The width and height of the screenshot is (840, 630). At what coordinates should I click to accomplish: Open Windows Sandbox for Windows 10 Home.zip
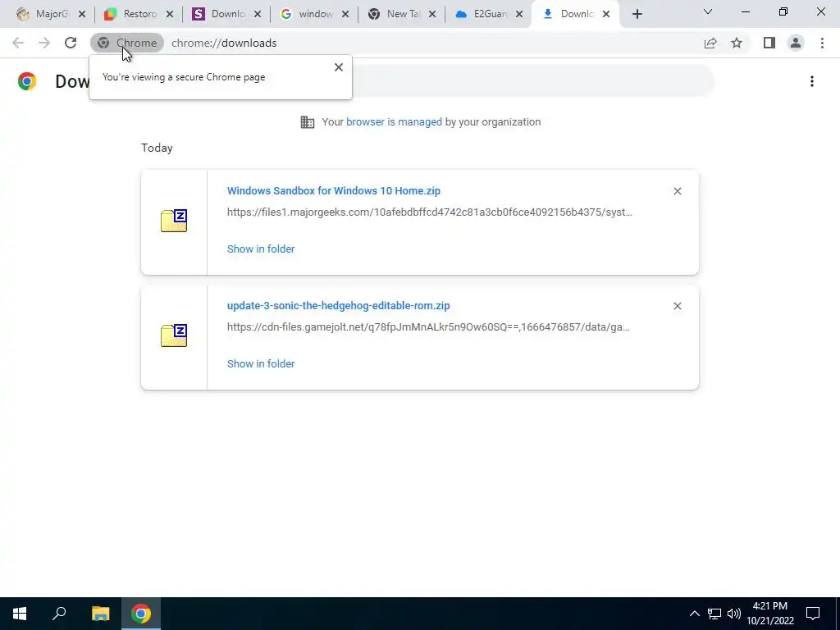334,190
